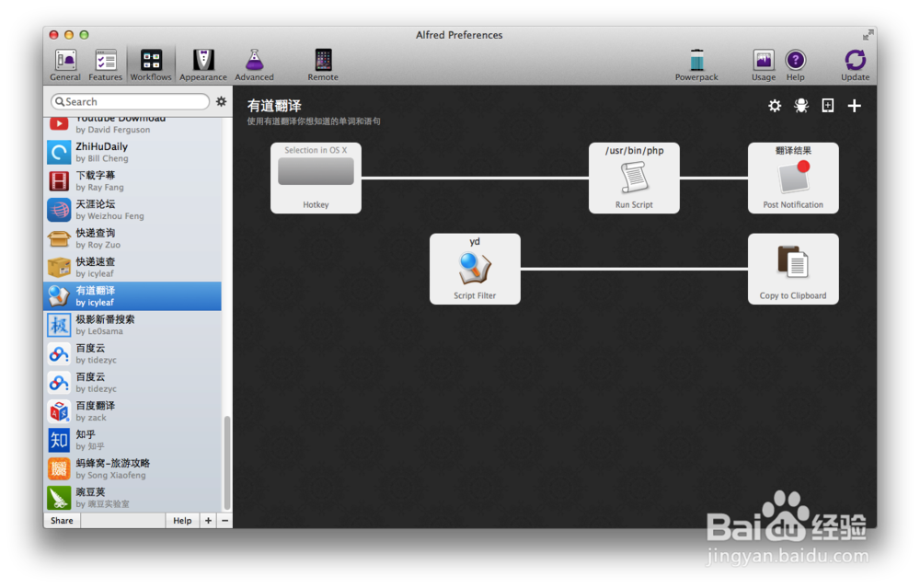Select the 知乎 workflow
This screenshot has width=920, height=588.
pos(133,440)
